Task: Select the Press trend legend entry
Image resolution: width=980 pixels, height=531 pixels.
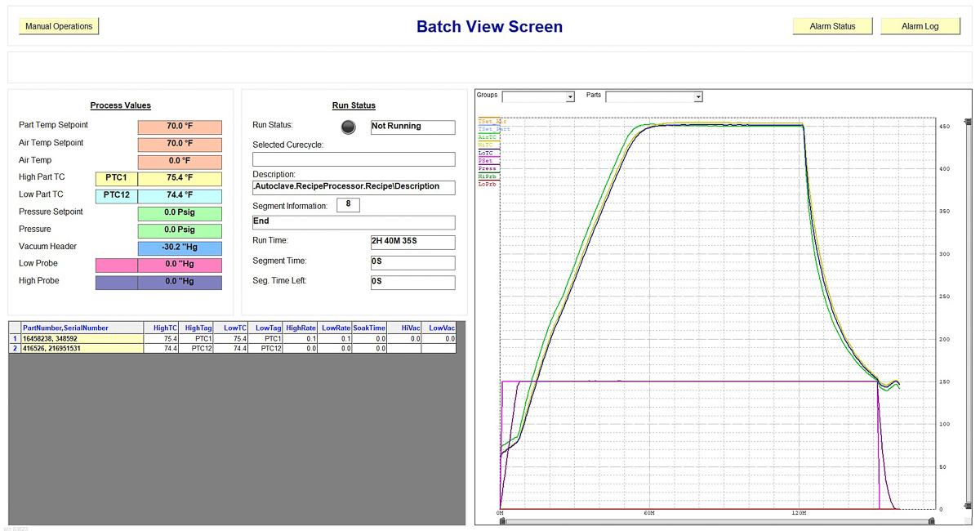Action: coord(487,168)
